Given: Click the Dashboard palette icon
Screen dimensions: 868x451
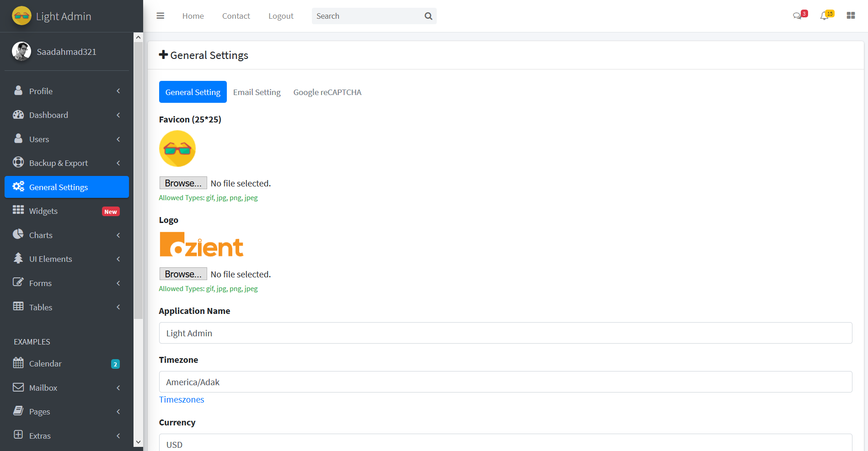Looking at the screenshot, I should coord(18,115).
